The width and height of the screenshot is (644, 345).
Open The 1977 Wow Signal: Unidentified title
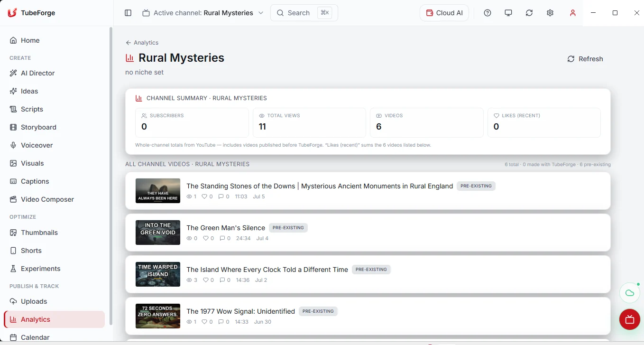(240, 311)
